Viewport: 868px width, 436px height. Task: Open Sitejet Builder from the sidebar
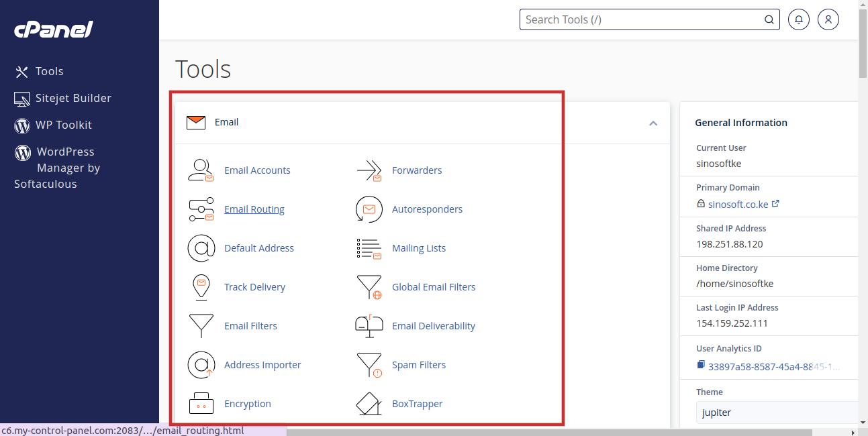coord(73,98)
